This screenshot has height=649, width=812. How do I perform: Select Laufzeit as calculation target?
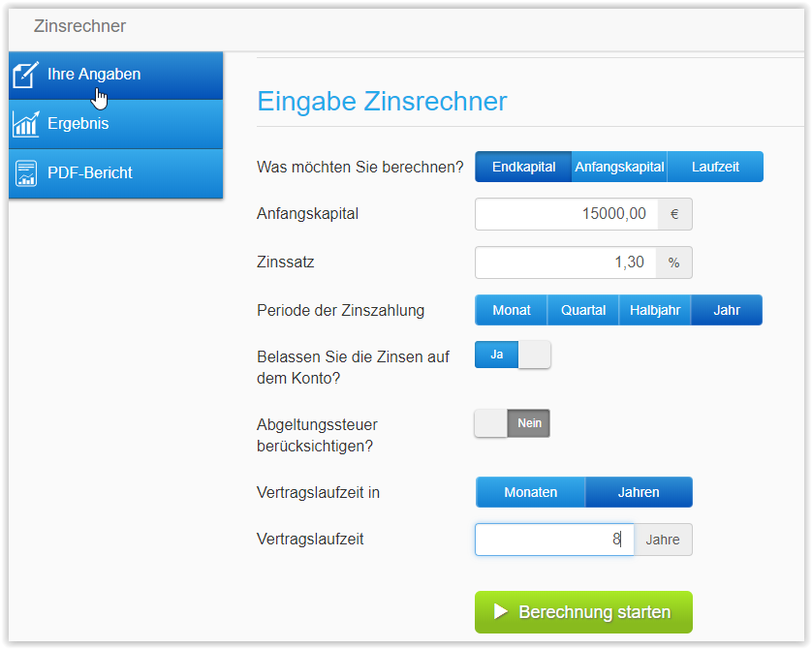(x=715, y=167)
